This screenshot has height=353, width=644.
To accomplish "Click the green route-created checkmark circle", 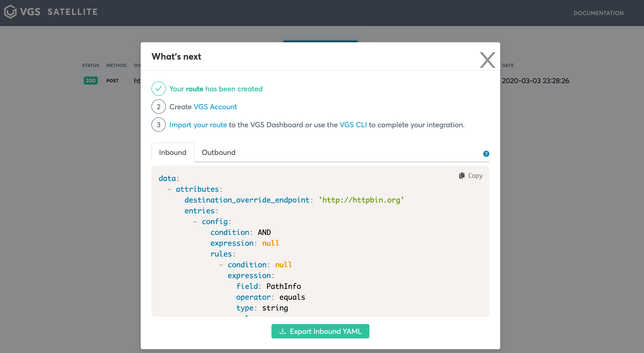I will click(x=158, y=89).
